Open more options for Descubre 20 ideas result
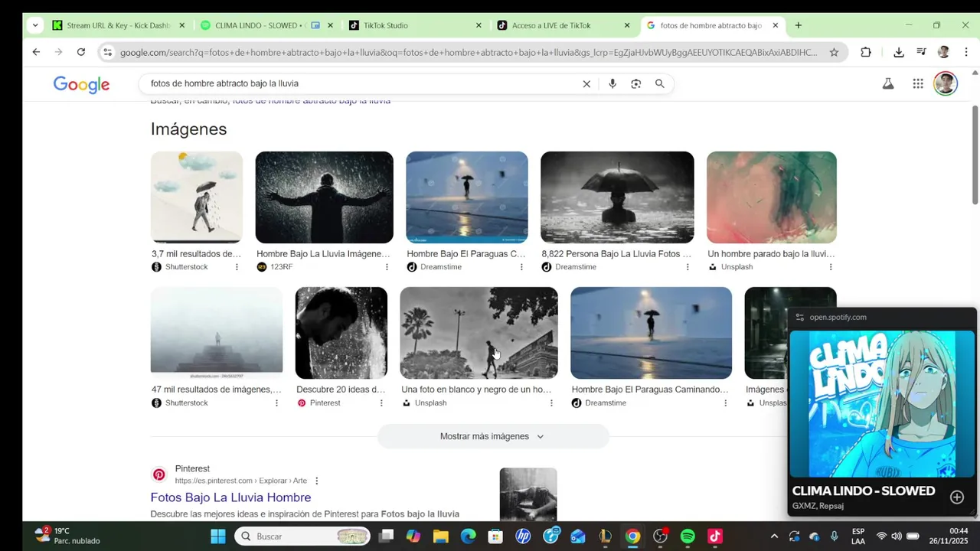980x551 pixels. [x=381, y=403]
